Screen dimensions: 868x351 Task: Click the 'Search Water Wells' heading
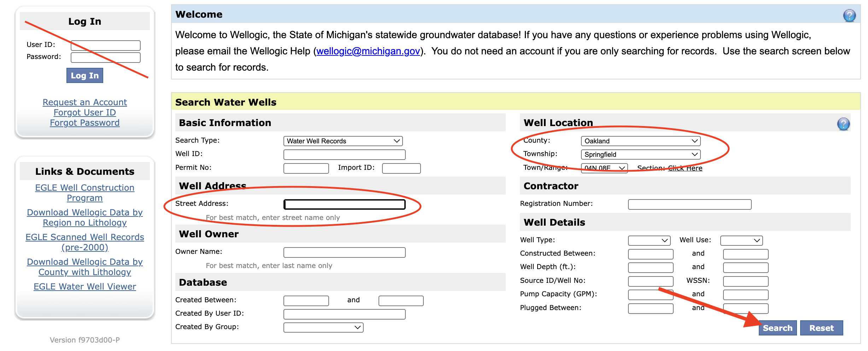coord(226,102)
